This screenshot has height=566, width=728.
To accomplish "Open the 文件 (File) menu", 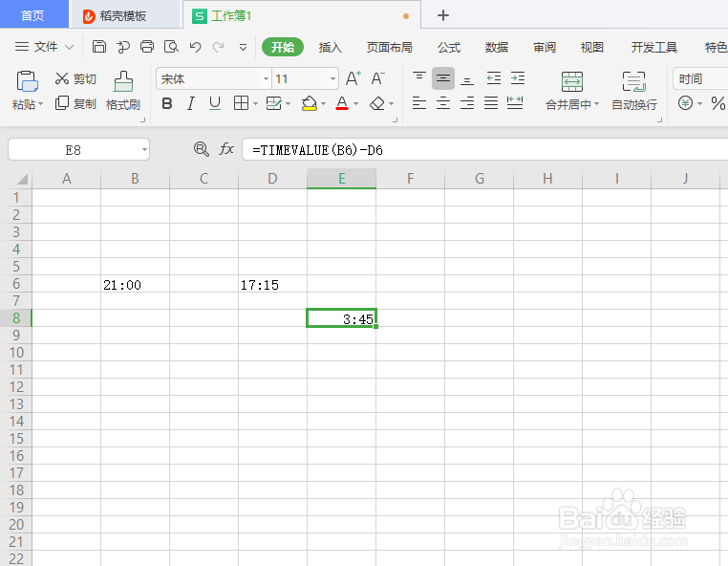I will click(x=44, y=47).
